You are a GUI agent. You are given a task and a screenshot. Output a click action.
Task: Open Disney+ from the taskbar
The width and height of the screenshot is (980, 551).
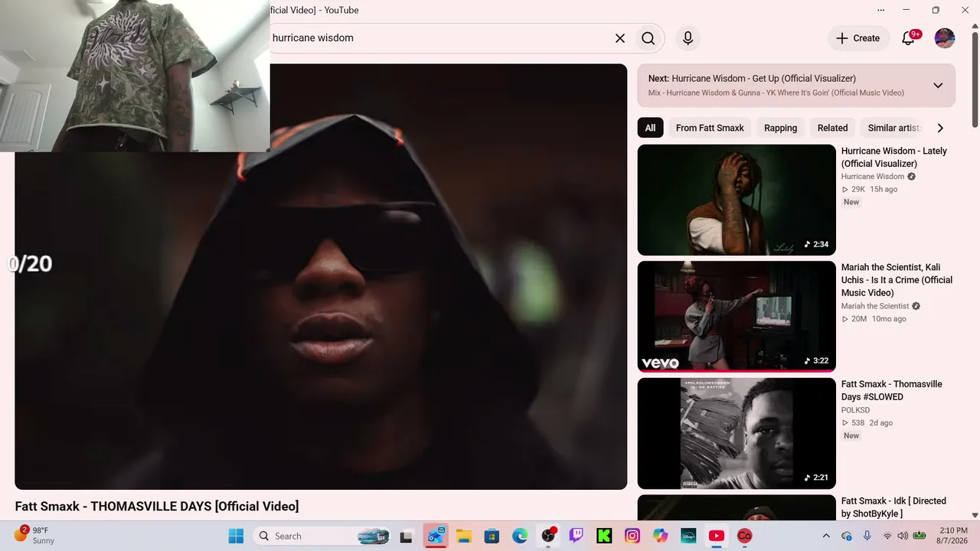(688, 536)
